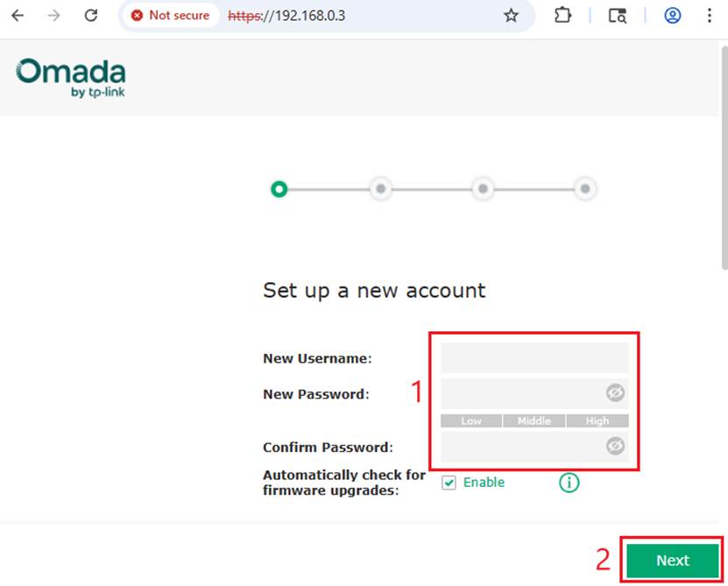Click the browser back arrow
Viewport: 728px width, 586px height.
point(18,16)
